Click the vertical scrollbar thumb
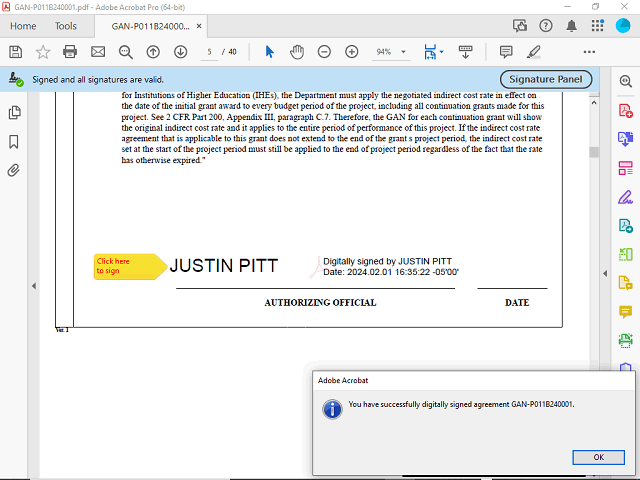The image size is (640, 480). (x=593, y=152)
